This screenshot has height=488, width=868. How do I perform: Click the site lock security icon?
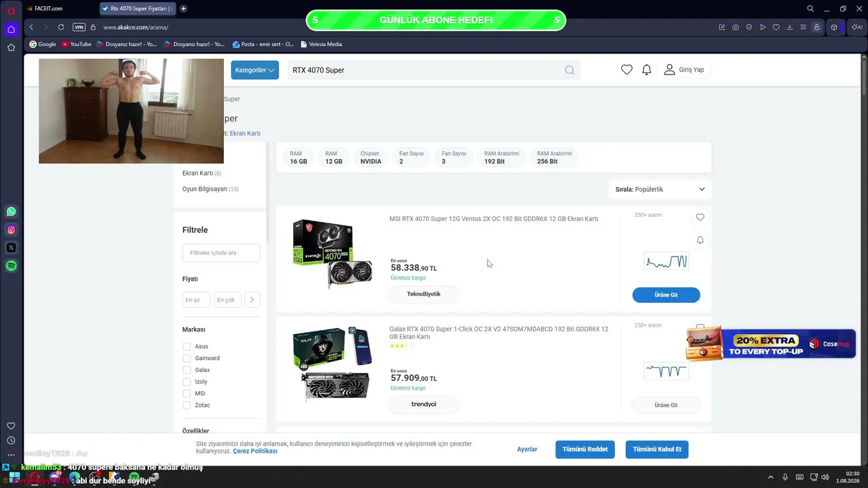(x=93, y=27)
